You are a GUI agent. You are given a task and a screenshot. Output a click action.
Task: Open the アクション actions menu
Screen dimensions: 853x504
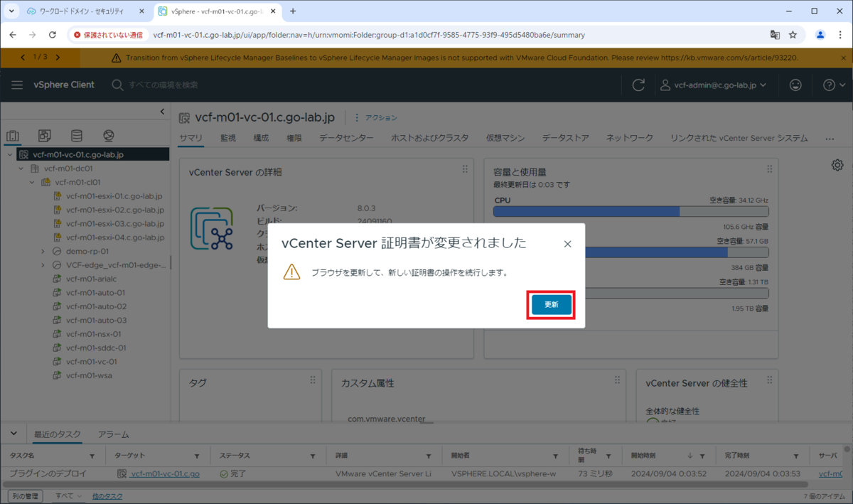coord(376,117)
